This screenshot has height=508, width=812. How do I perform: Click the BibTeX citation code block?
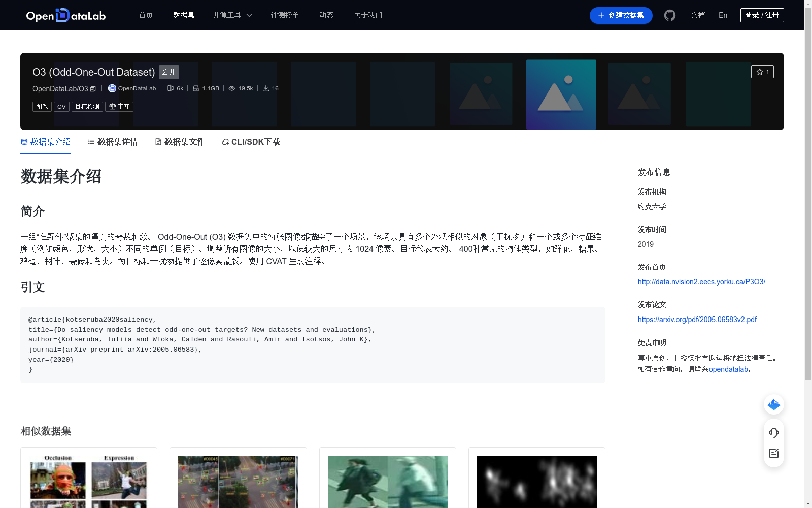pyautogui.click(x=313, y=344)
